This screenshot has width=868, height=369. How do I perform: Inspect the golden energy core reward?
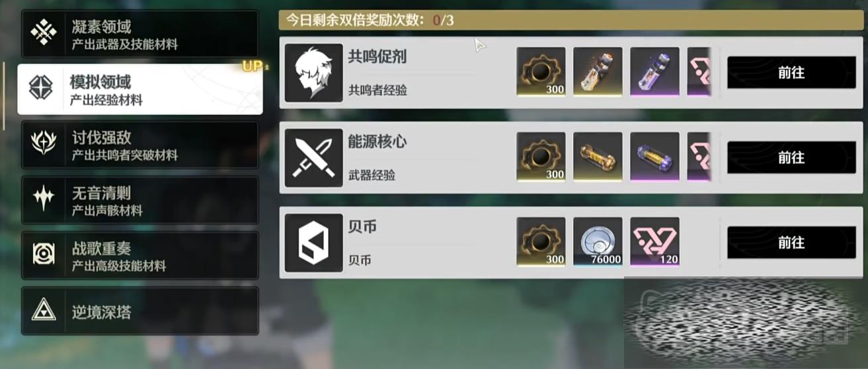coord(598,157)
